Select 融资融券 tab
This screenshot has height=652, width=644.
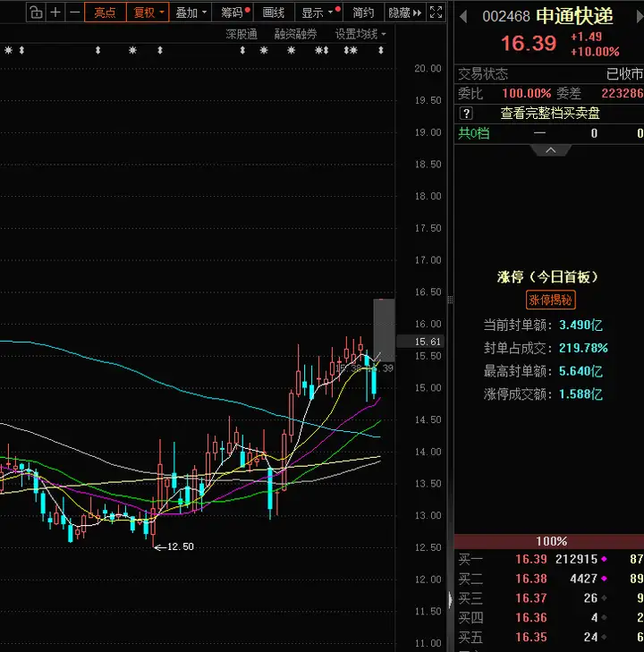[295, 34]
